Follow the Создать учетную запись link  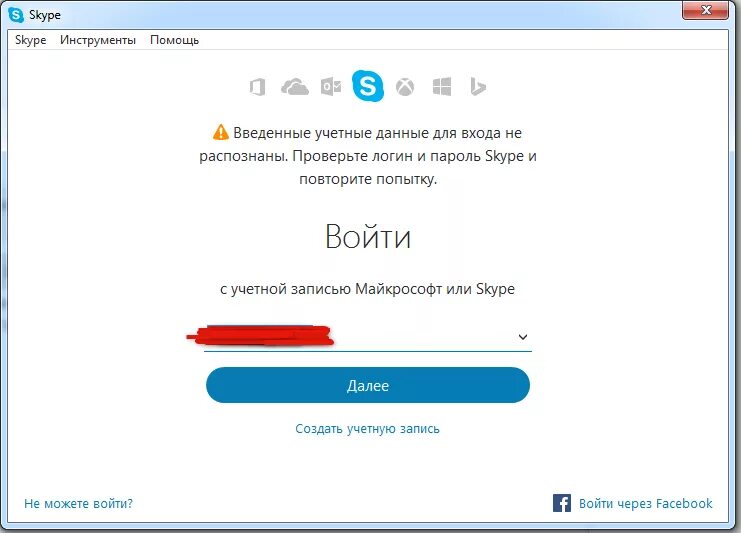(367, 429)
